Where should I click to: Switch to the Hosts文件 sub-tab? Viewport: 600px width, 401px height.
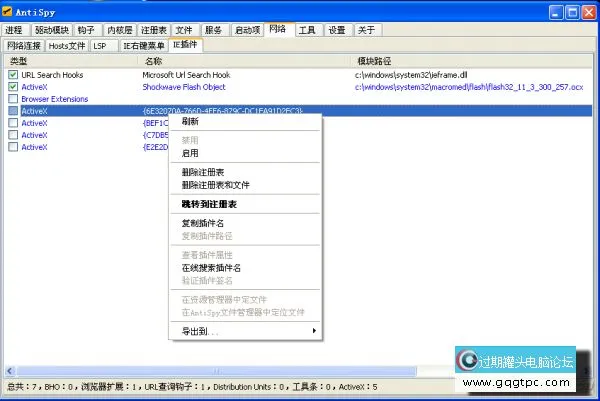click(x=67, y=46)
